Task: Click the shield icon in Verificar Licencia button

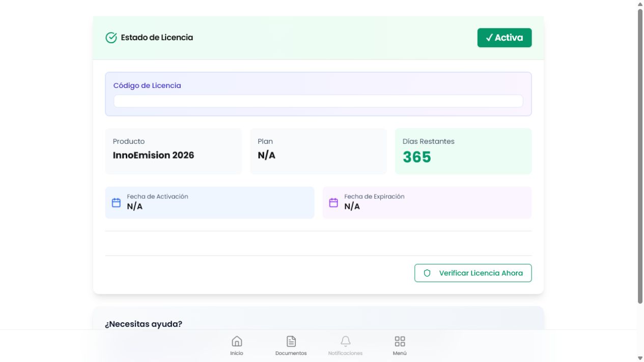Action: (427, 273)
